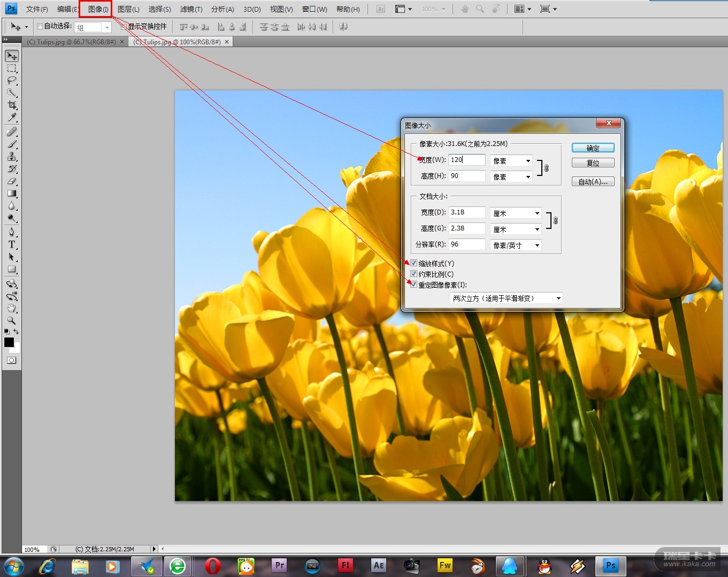Uncheck the 约束比例 checkbox
The height and width of the screenshot is (577, 728).
(x=413, y=274)
